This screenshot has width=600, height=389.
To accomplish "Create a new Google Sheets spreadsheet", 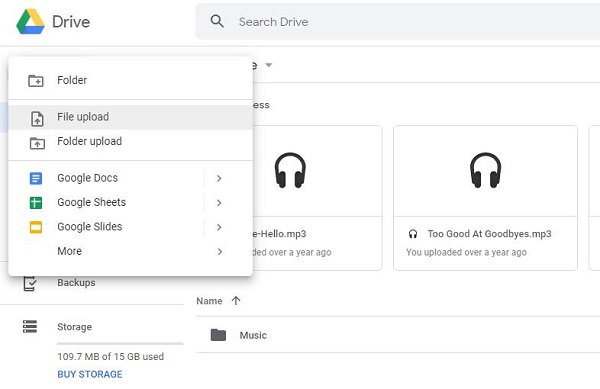I will tap(106, 202).
